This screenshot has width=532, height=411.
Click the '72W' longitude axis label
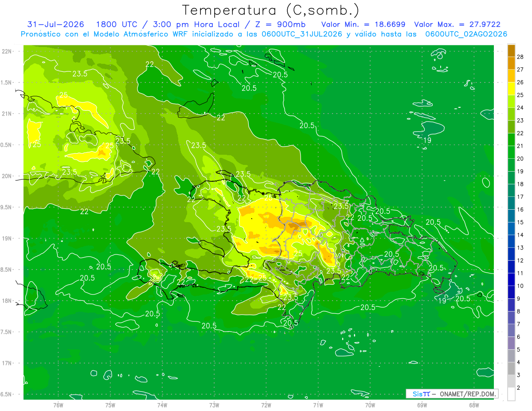click(x=266, y=405)
